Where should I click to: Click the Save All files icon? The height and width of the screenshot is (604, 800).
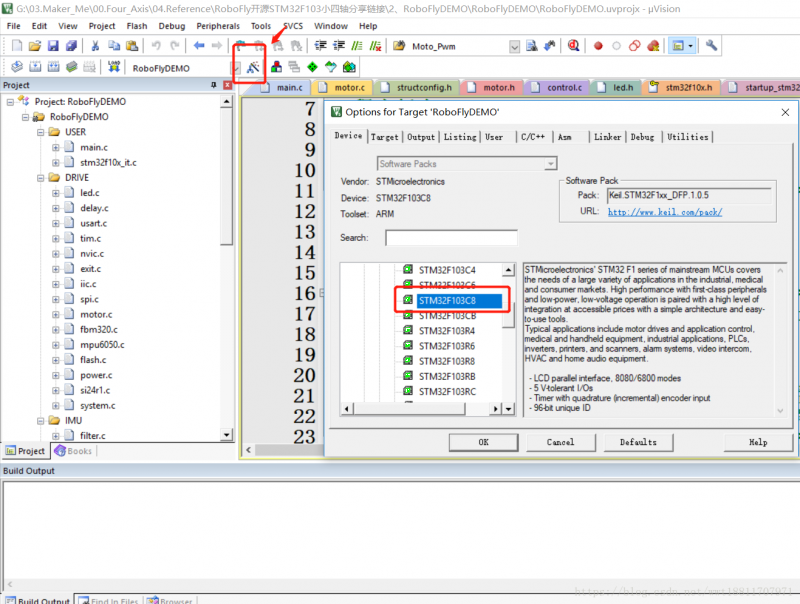click(x=70, y=46)
